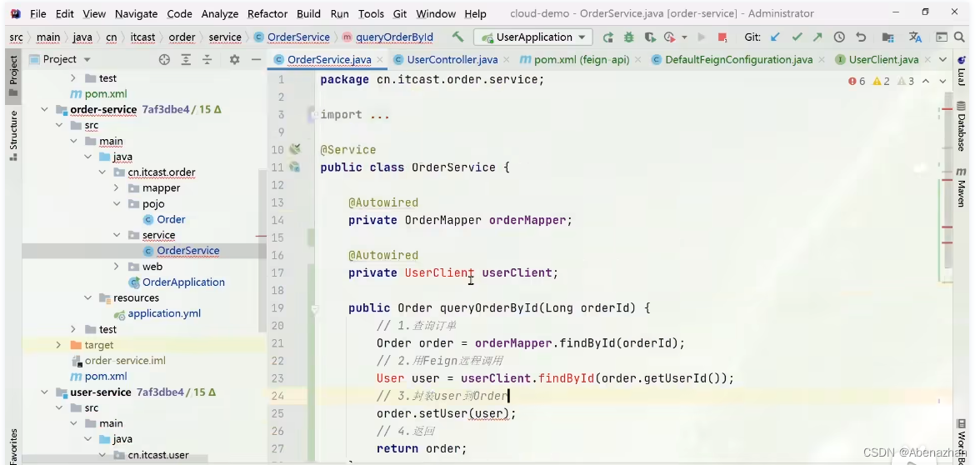The image size is (980, 465).
Task: Toggle the Project tool window sidebar button
Action: (13, 77)
